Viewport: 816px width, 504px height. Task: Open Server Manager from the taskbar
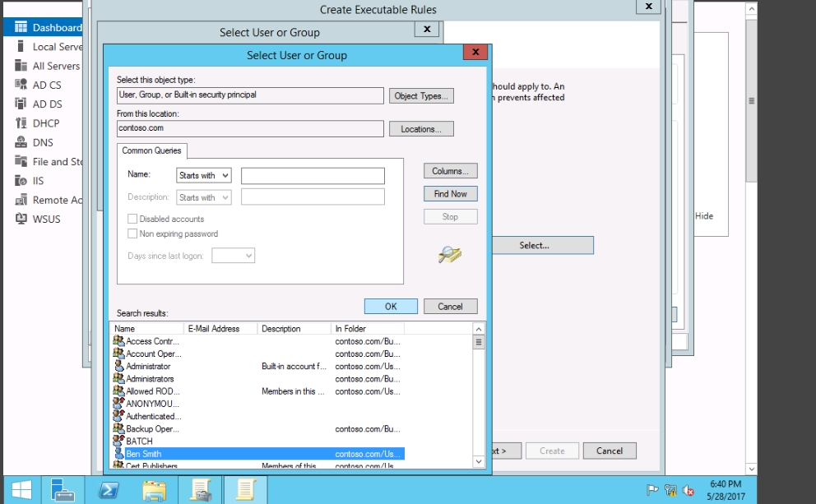(63, 490)
